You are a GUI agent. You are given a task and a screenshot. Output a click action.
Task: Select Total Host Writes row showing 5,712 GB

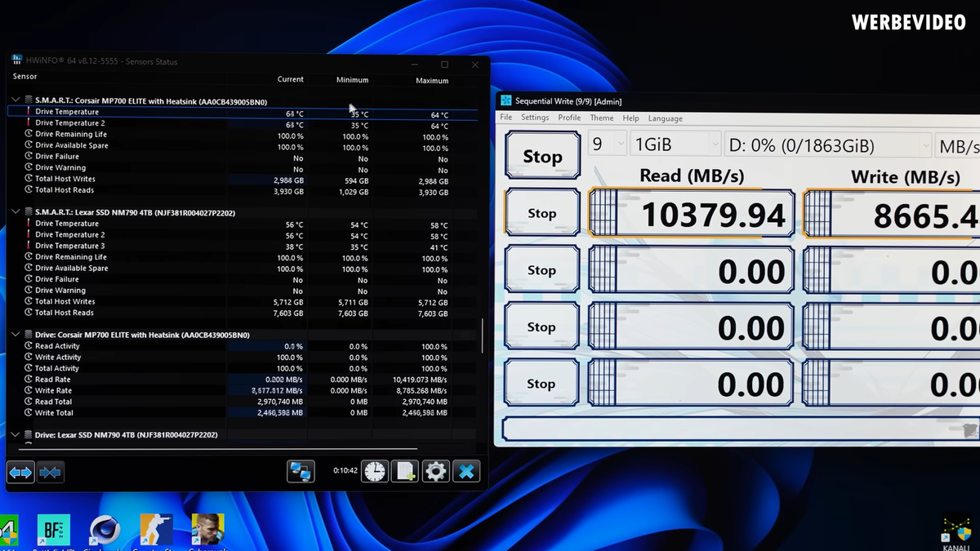point(242,301)
